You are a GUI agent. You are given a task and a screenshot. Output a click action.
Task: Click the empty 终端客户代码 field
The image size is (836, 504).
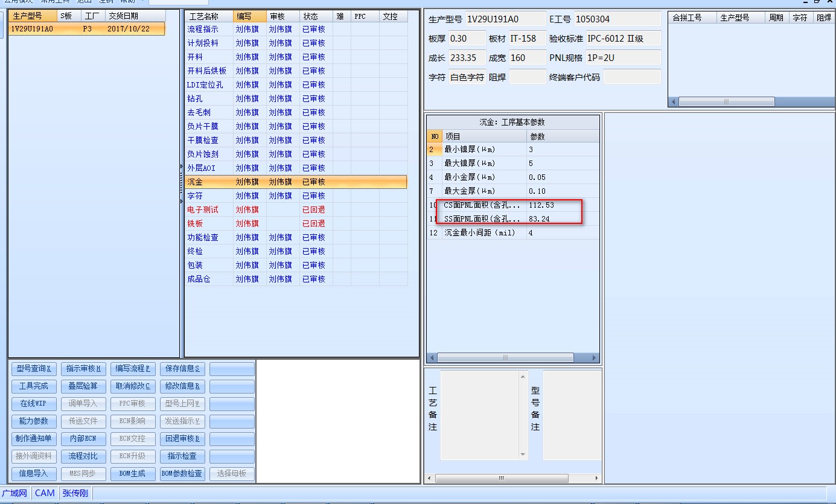[632, 77]
